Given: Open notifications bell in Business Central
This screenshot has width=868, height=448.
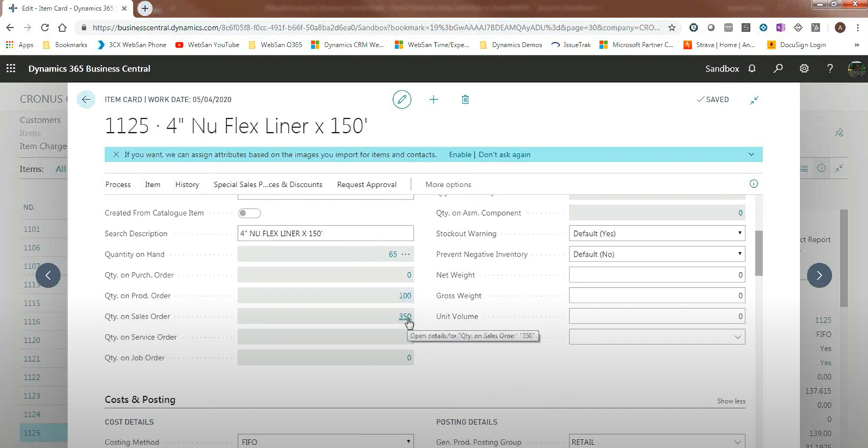Looking at the screenshot, I should click(752, 68).
